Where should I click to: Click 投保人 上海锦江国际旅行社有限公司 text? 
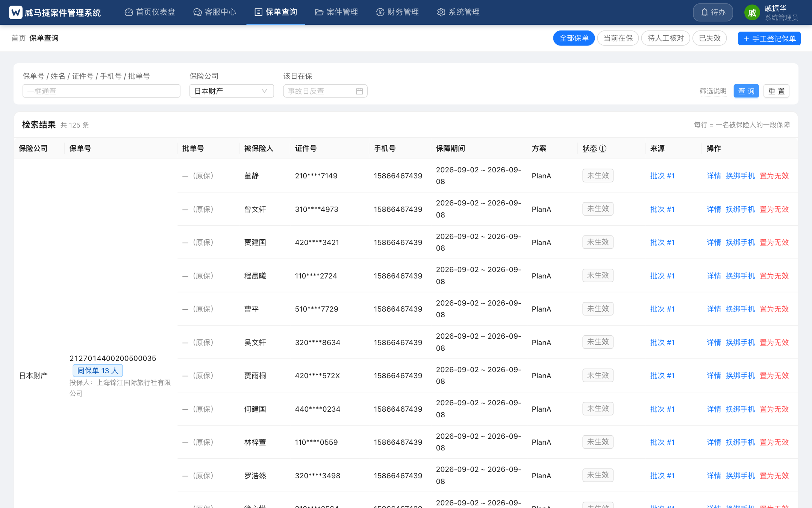point(120,388)
